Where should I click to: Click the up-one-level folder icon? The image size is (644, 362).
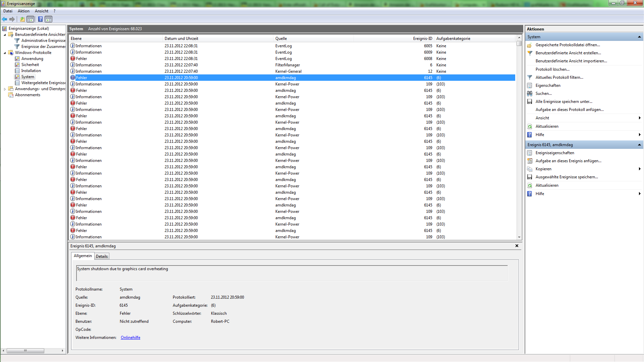(22, 19)
